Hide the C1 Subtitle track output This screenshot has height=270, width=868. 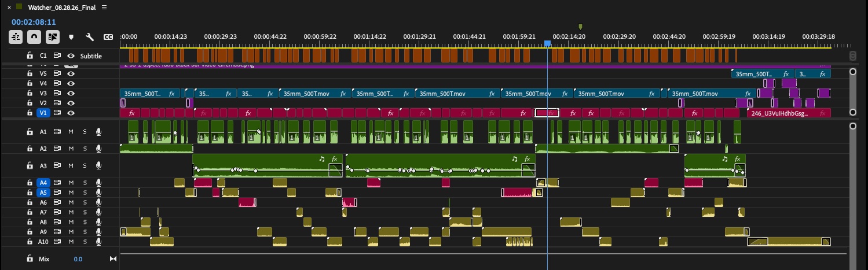click(71, 56)
